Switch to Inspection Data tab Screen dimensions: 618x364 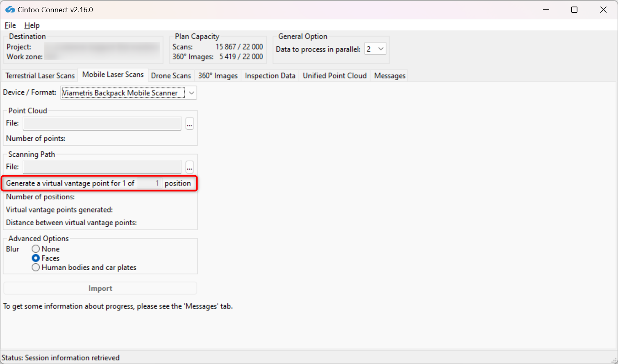tap(270, 76)
